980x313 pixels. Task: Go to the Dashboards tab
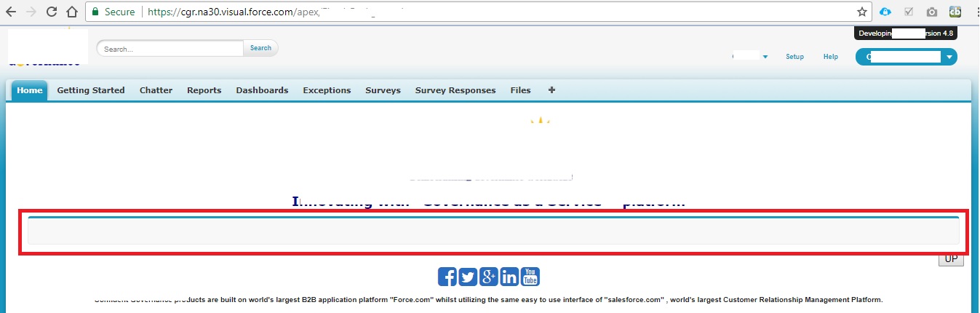[x=262, y=90]
